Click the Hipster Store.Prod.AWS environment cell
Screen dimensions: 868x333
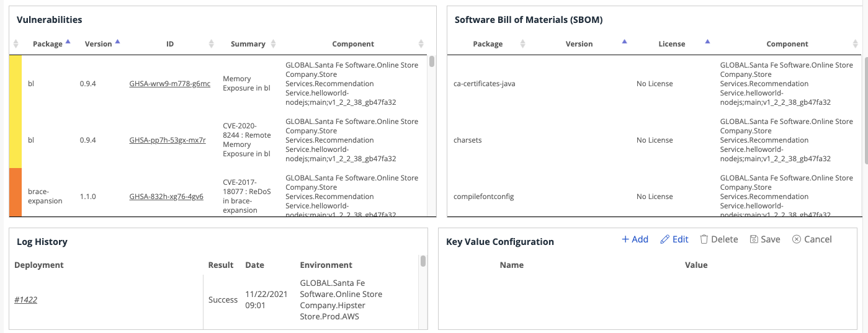coord(341,300)
